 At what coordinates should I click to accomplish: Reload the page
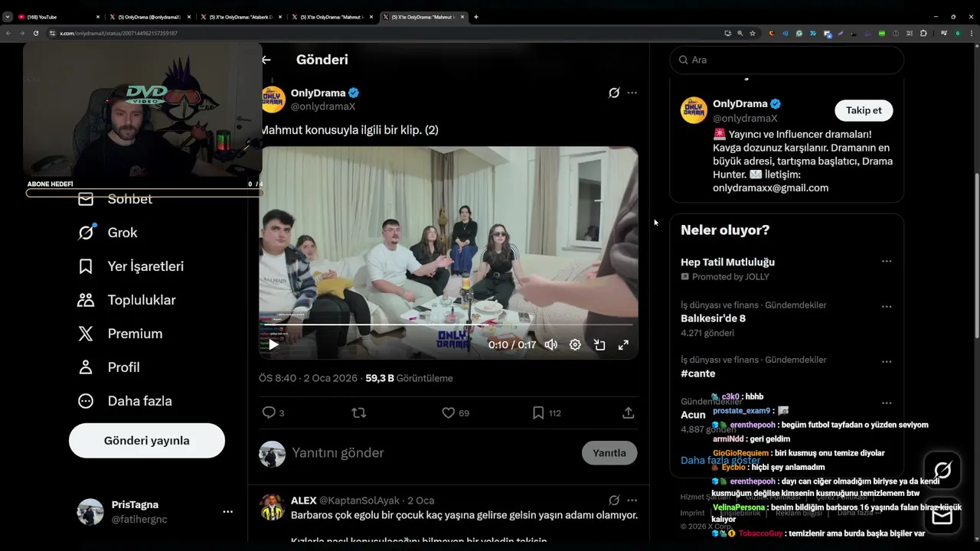(x=35, y=34)
